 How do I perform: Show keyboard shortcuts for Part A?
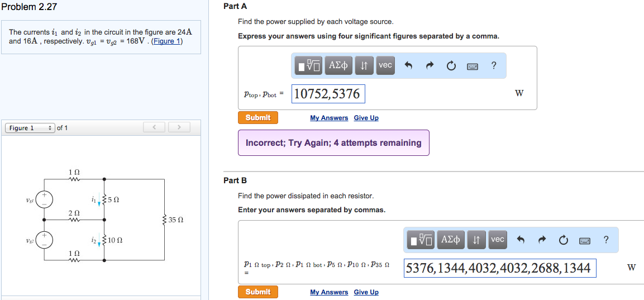[472, 66]
